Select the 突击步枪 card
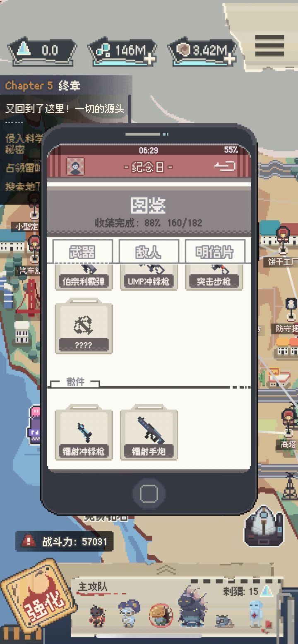 (214, 277)
